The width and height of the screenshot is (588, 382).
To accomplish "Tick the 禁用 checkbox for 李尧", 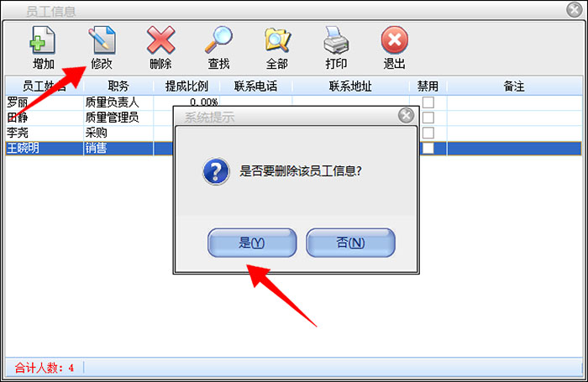I will tap(428, 133).
